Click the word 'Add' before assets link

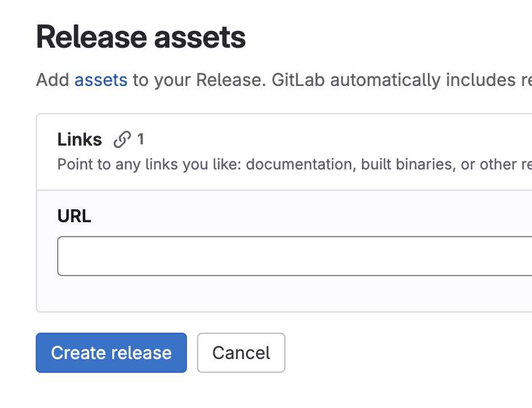(53, 80)
